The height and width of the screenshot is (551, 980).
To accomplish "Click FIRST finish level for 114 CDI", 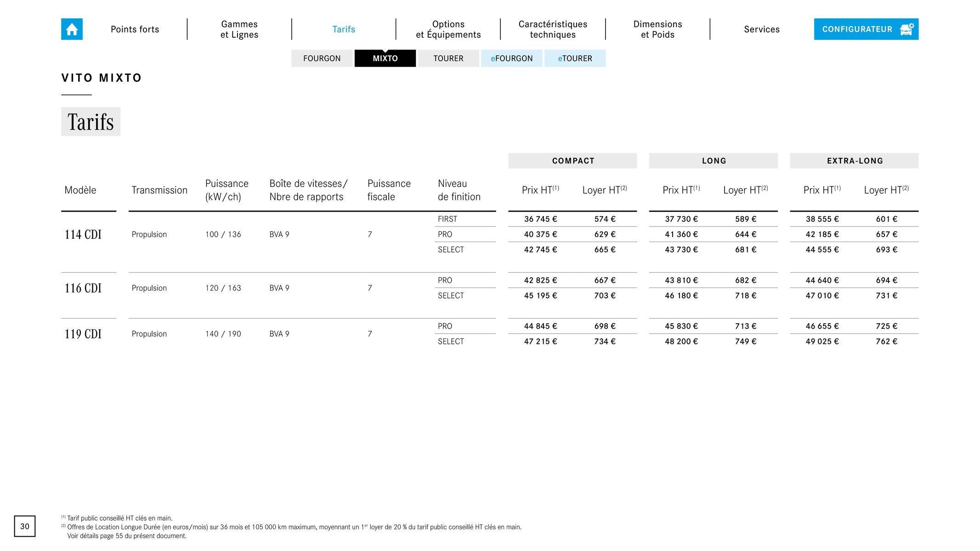I will tap(448, 219).
